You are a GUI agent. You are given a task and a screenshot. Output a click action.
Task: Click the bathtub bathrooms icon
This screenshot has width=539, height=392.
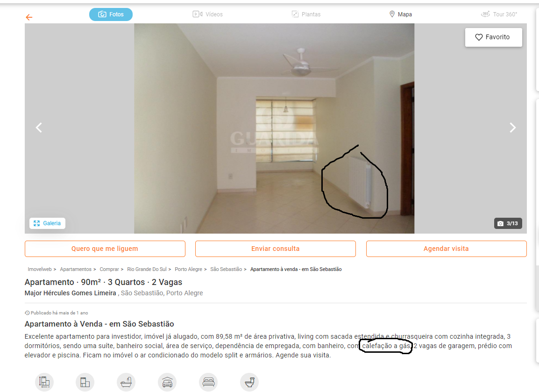(x=126, y=382)
